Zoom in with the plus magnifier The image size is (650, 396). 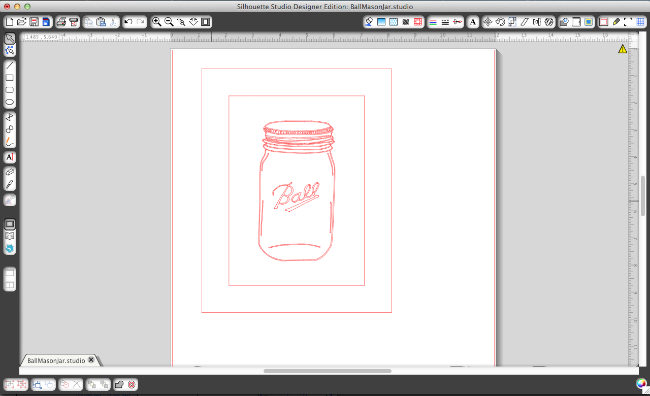click(156, 22)
